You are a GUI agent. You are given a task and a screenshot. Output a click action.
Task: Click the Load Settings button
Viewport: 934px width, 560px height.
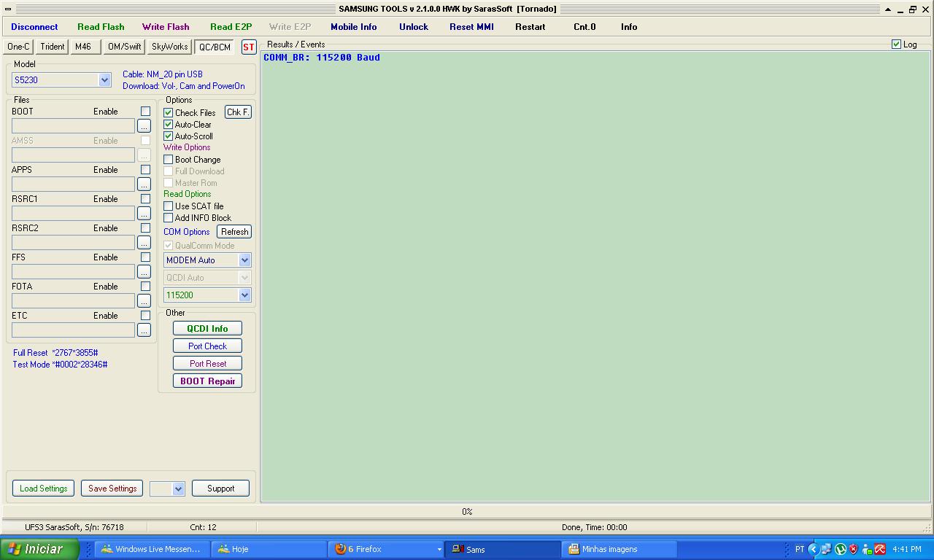tap(43, 489)
